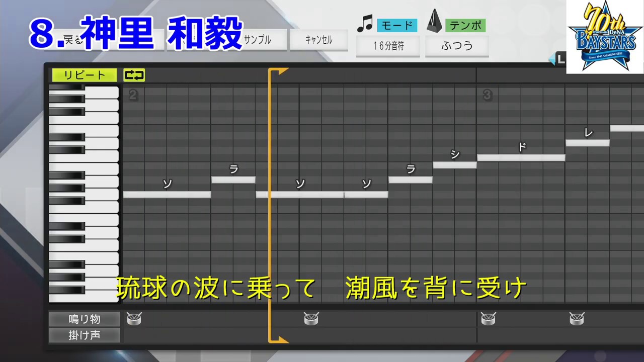Select the second ラ note block
Image resolution: width=644 pixels, height=362 pixels.
(411, 179)
